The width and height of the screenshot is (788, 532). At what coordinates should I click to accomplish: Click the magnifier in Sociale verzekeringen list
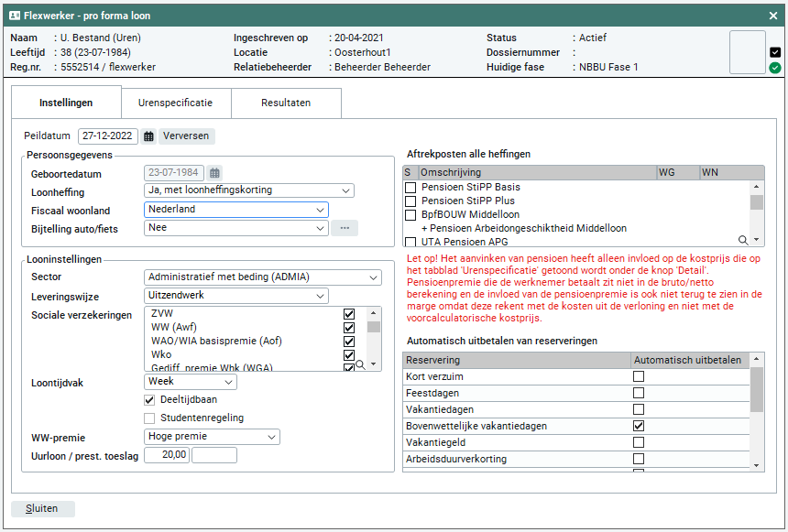click(x=360, y=364)
